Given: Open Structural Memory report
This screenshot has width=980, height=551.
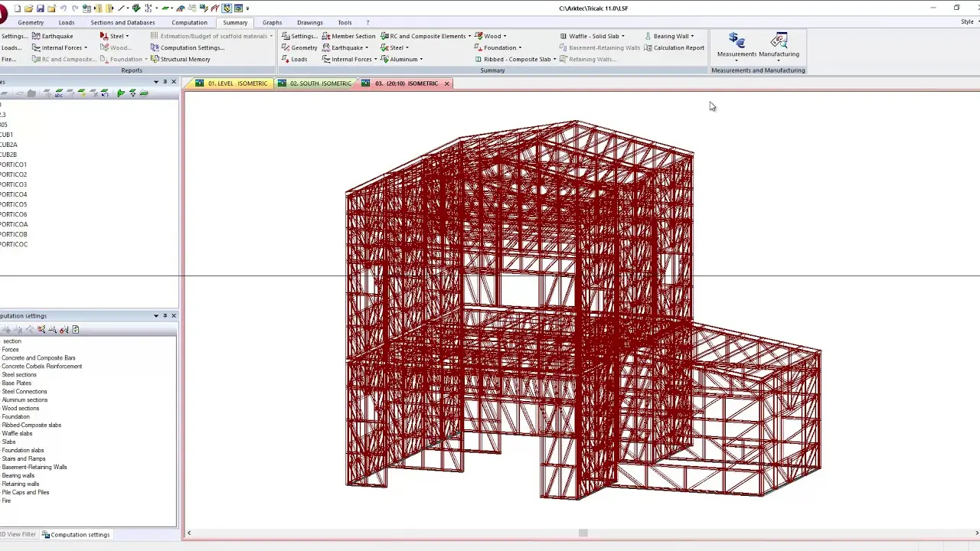Looking at the screenshot, I should (x=180, y=59).
